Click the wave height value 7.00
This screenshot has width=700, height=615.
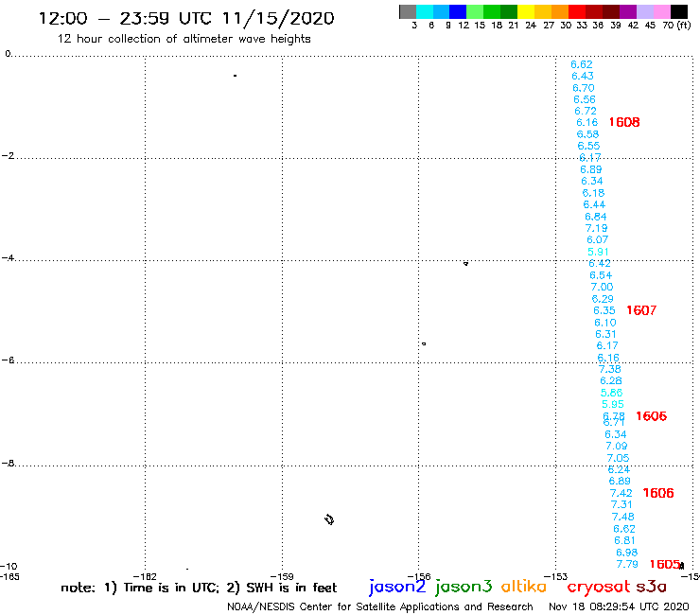click(602, 288)
